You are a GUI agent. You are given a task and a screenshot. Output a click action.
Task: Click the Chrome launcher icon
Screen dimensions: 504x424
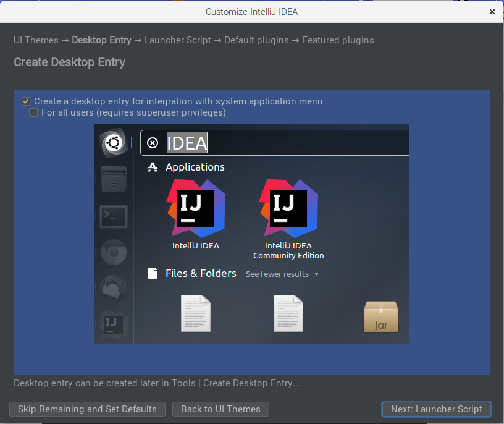[114, 252]
